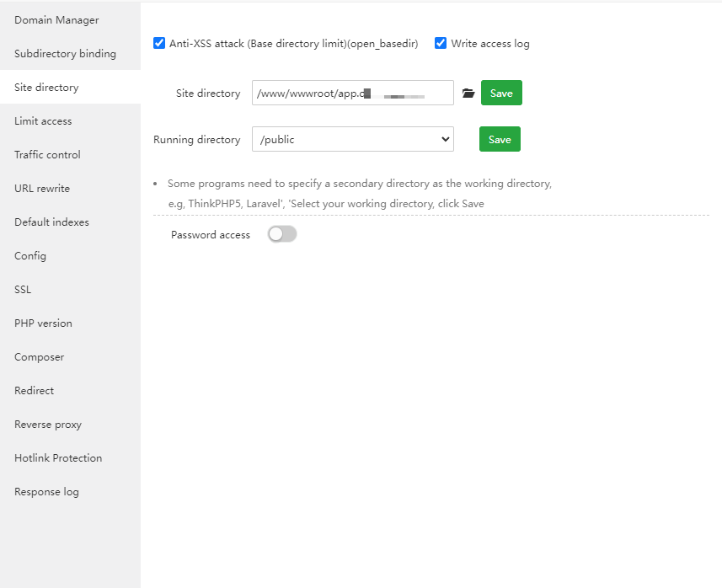The width and height of the screenshot is (722, 588).
Task: Save the Site directory setting
Action: click(x=501, y=93)
